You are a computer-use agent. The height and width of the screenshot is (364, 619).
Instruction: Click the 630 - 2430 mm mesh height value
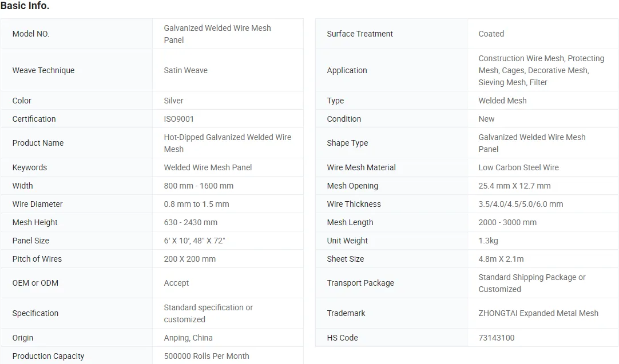191,222
